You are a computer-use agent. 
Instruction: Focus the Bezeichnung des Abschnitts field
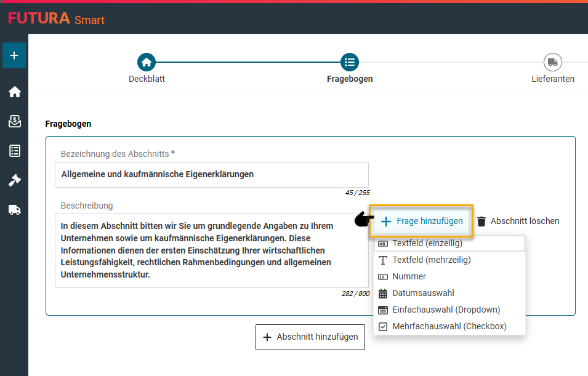[x=211, y=175]
